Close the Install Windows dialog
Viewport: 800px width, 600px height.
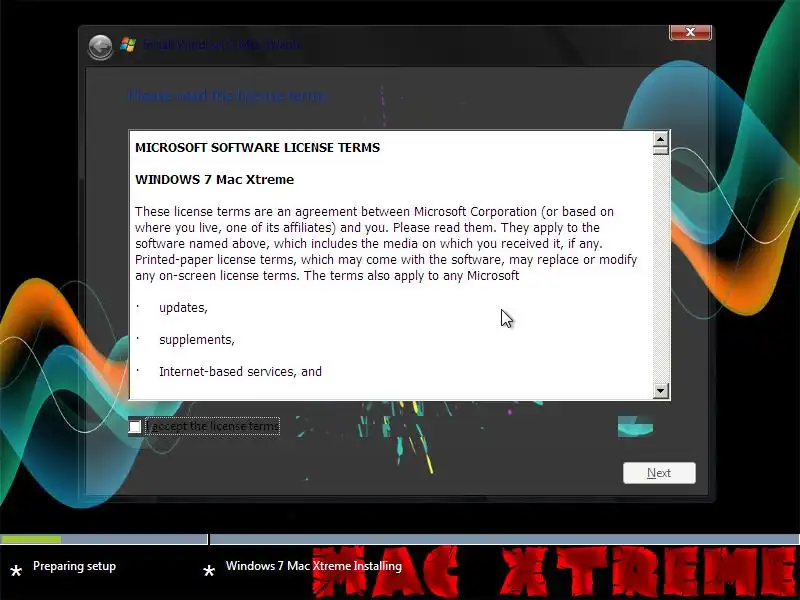[x=690, y=32]
